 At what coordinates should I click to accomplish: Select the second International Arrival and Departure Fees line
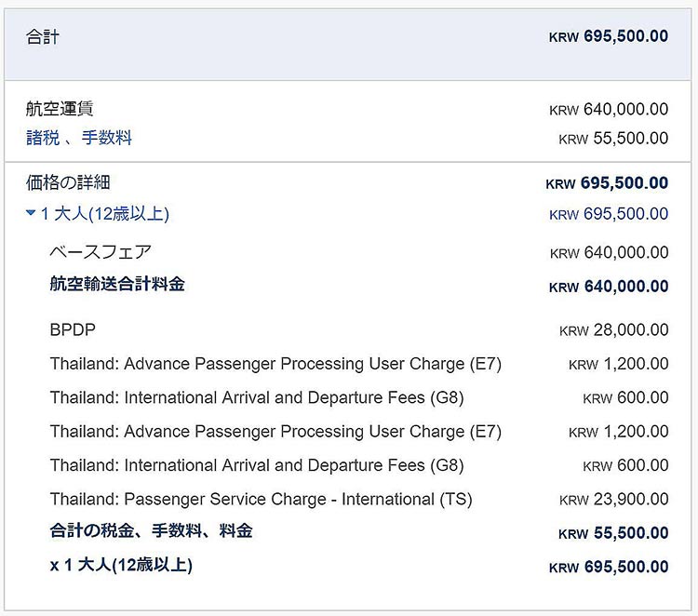257,465
